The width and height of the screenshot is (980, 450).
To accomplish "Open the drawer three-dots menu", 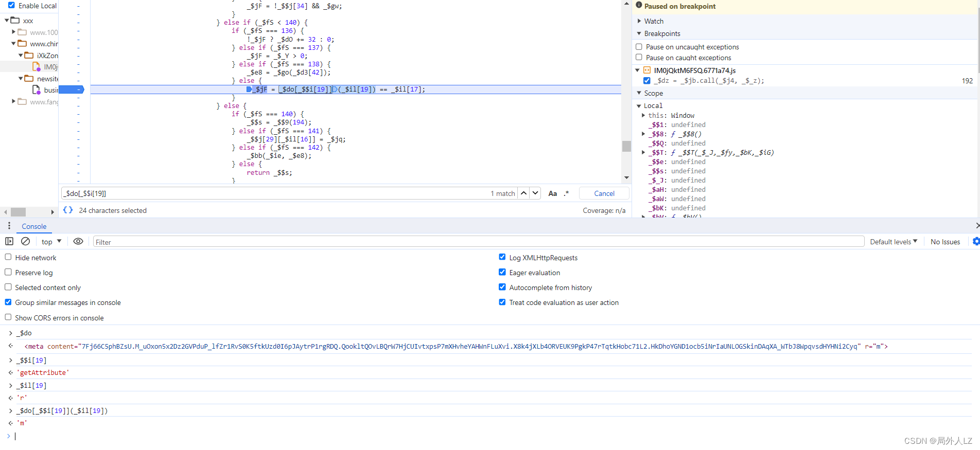I will pyautogui.click(x=9, y=226).
